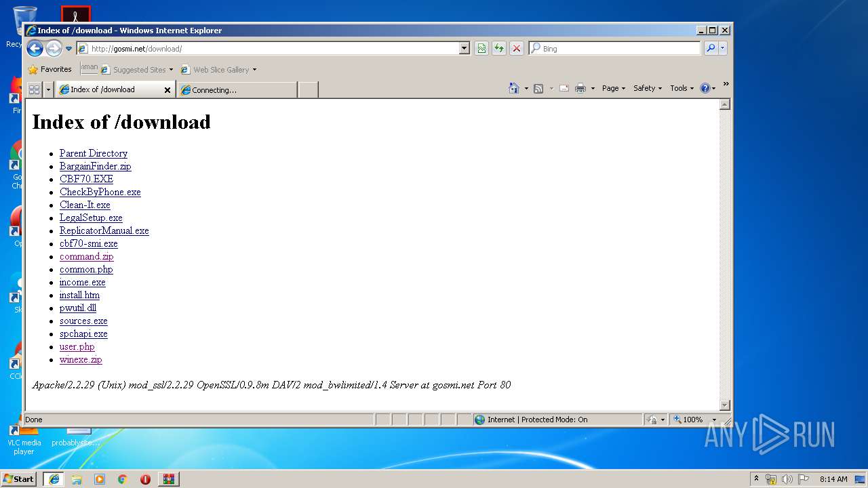Download BargainFinder.zip link

click(x=96, y=166)
